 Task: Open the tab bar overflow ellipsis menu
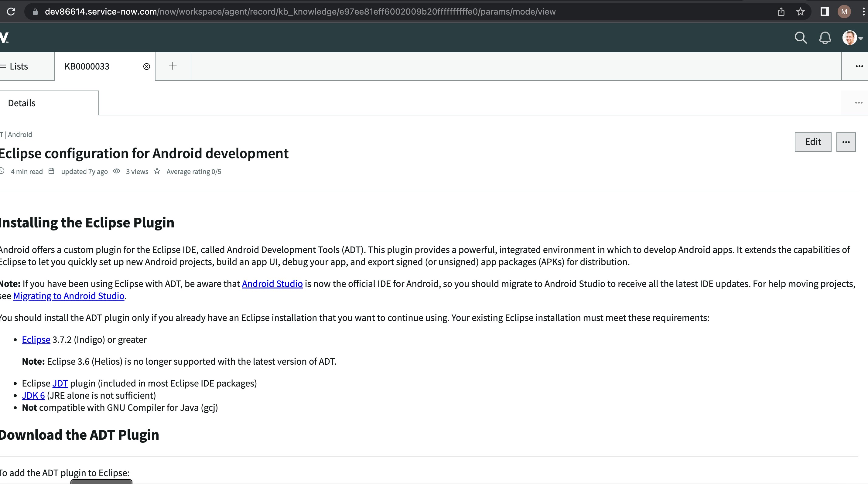point(859,66)
